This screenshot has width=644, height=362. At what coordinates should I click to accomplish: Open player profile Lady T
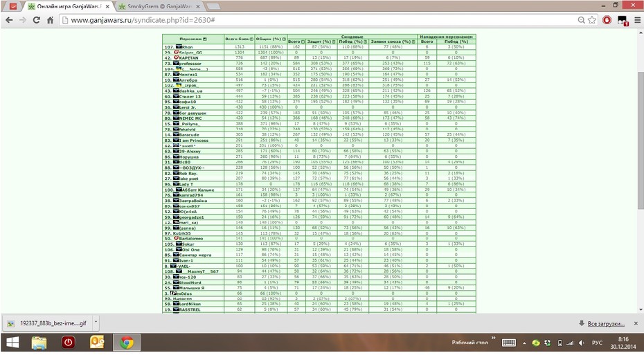(186, 184)
